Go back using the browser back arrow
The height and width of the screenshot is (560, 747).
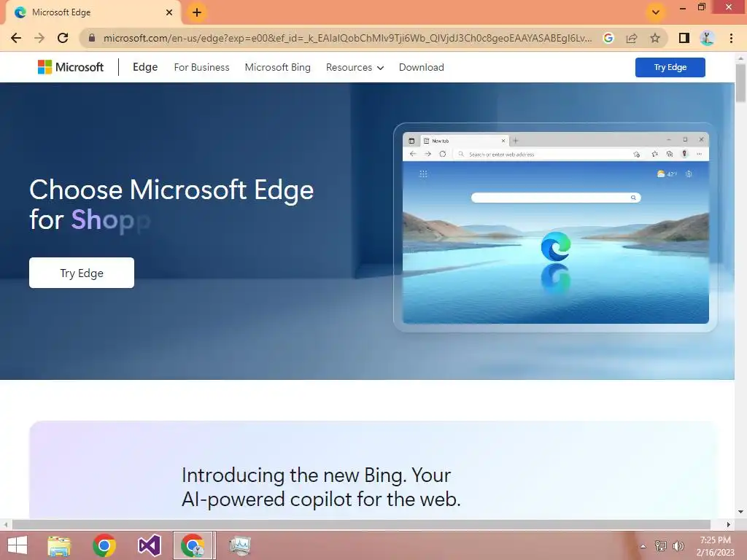coord(16,38)
